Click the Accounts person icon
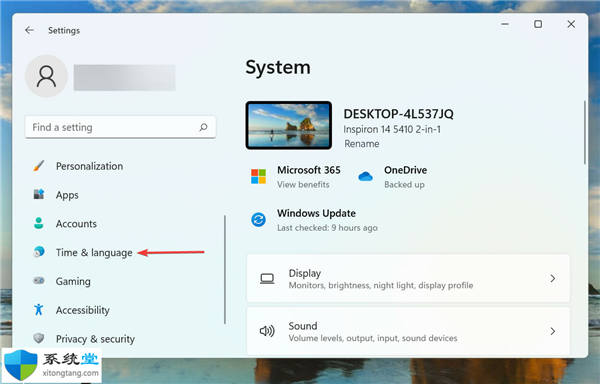Screen dimensions: 600x384 (39, 223)
